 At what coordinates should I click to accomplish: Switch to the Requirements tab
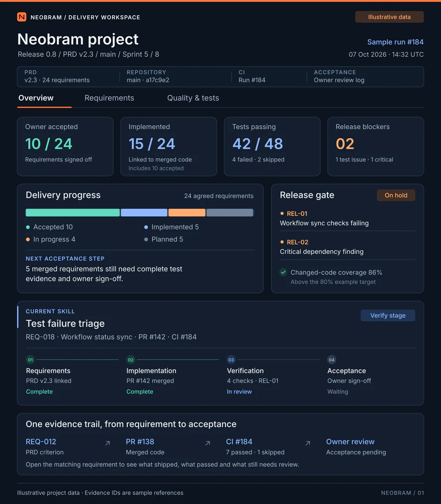click(x=109, y=98)
